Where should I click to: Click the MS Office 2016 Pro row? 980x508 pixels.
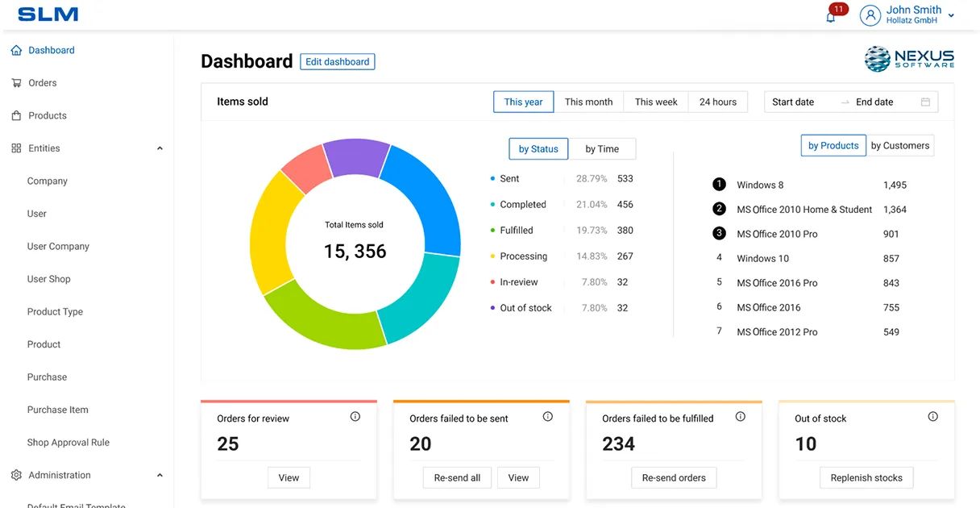click(808, 283)
